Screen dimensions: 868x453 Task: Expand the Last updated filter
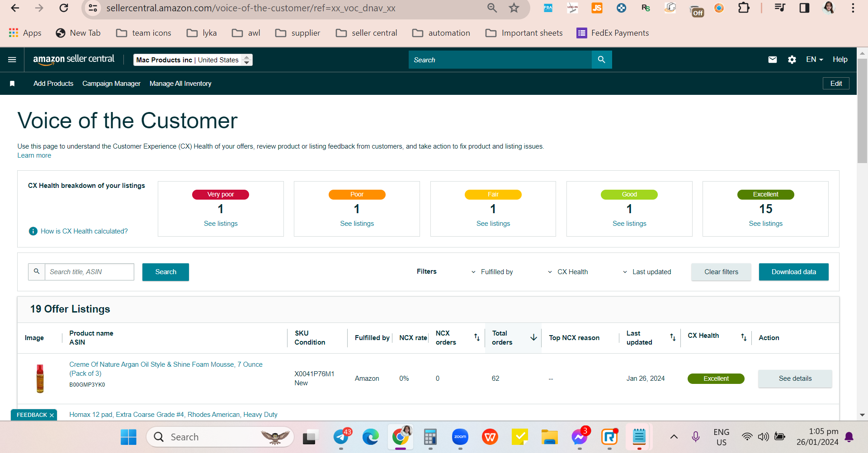pyautogui.click(x=646, y=272)
